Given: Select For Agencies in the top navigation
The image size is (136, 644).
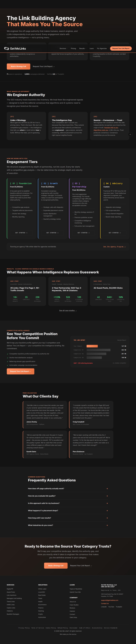Looking at the screenshot, I should point(102,48).
